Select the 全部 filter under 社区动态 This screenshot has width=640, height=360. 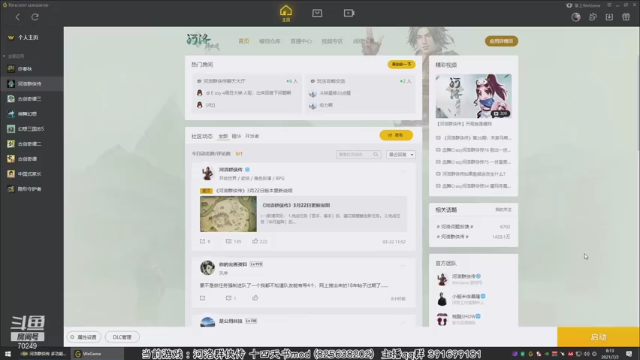223,136
